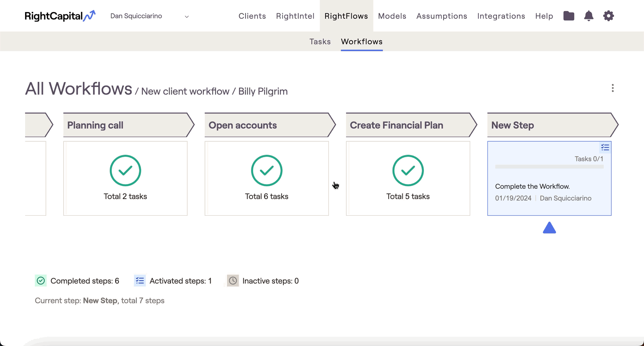Viewport: 644px width, 346px height.
Task: Click the blue triangle current step marker
Action: pos(549,228)
